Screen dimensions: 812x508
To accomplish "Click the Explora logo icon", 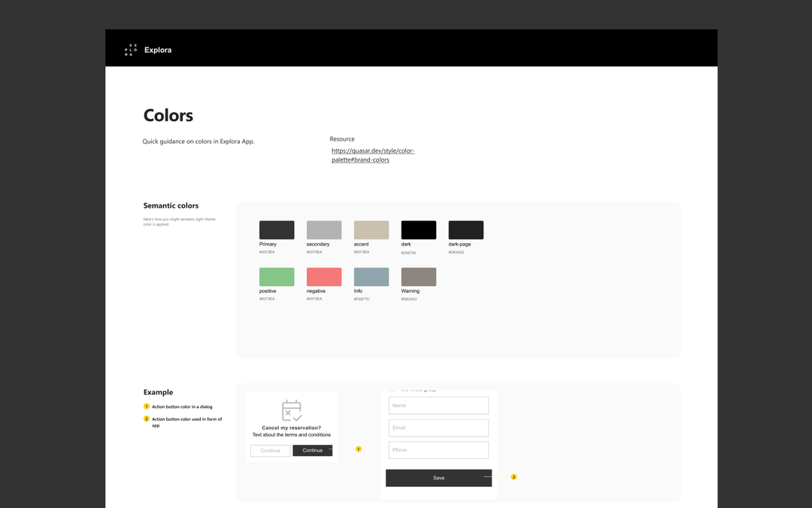I will 130,49.
